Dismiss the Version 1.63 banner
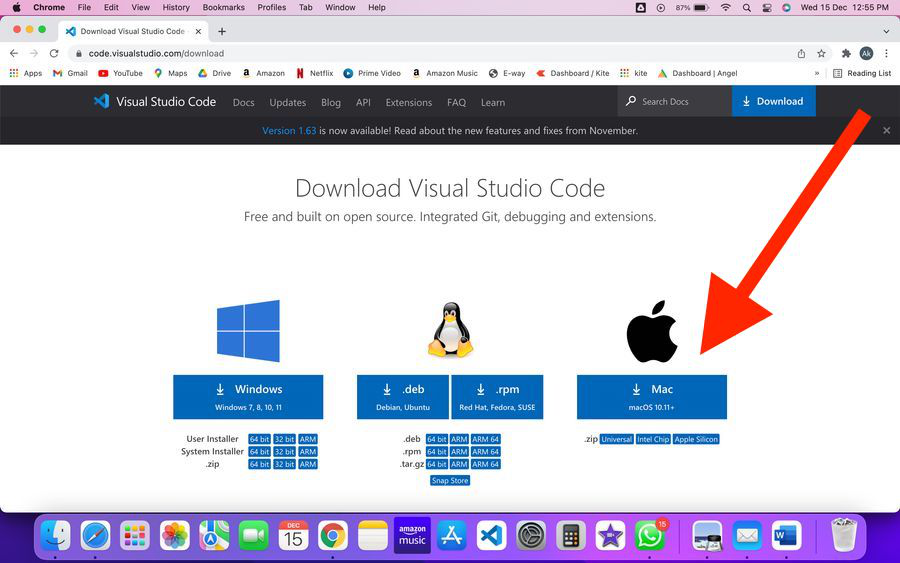 coord(886,130)
